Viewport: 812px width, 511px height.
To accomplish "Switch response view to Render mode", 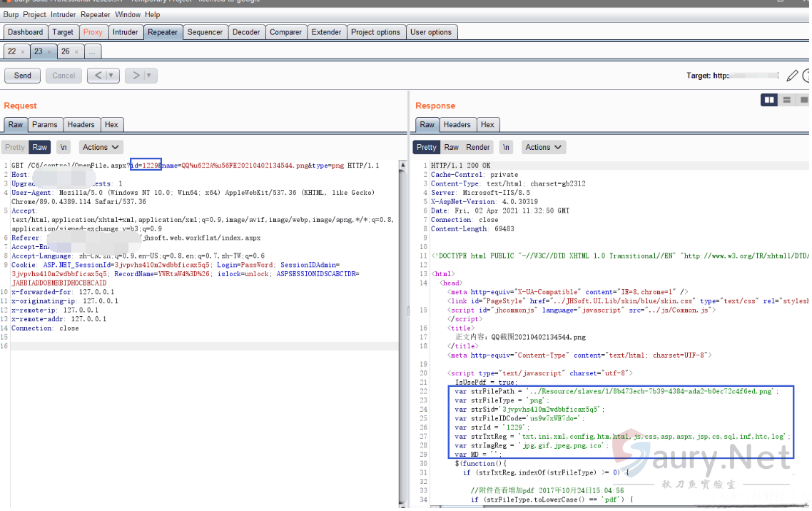I will [x=477, y=147].
